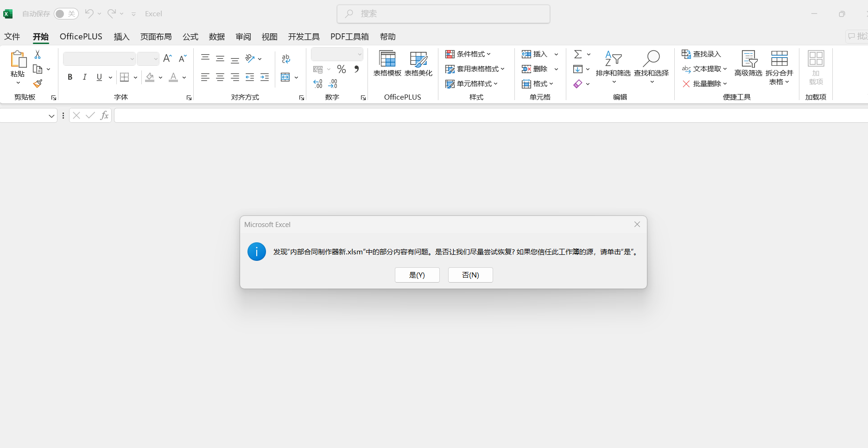Click the cell Borders icon
This screenshot has height=448, width=868.
[124, 77]
